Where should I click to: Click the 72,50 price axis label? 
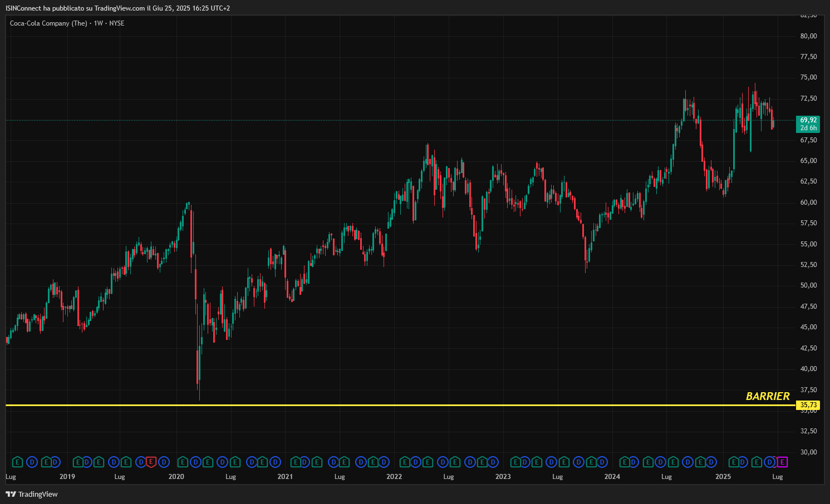[x=808, y=98]
